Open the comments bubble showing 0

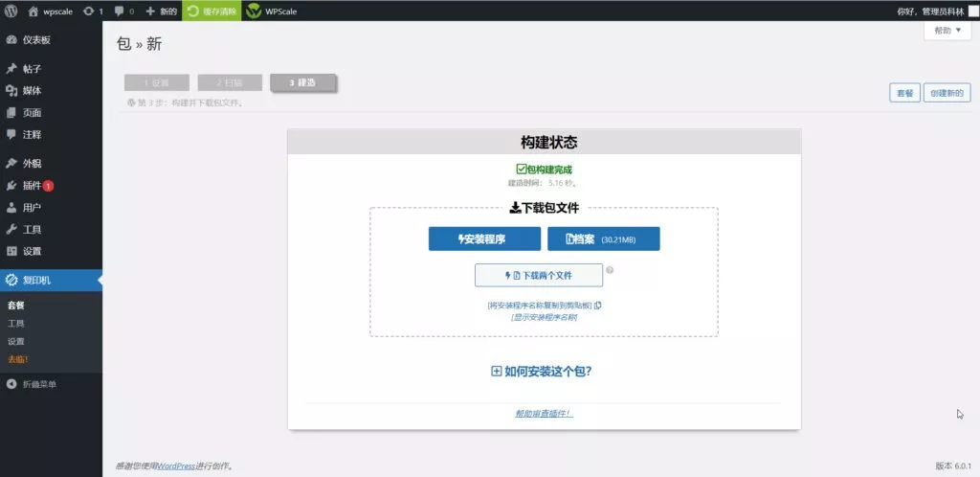[x=124, y=11]
